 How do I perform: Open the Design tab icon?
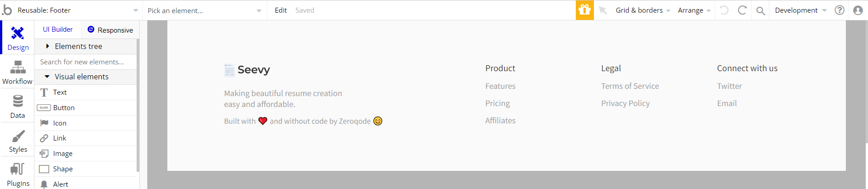[x=18, y=33]
